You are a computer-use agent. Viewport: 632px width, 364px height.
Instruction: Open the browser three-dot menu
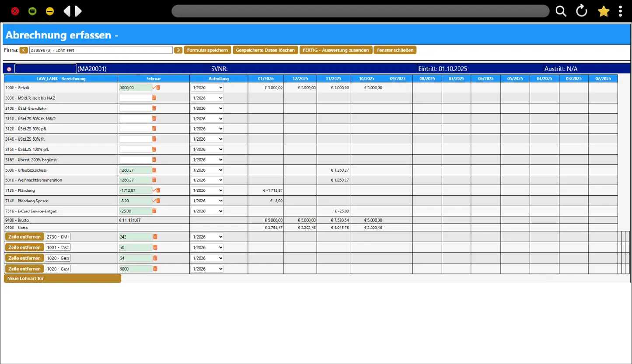tap(621, 11)
